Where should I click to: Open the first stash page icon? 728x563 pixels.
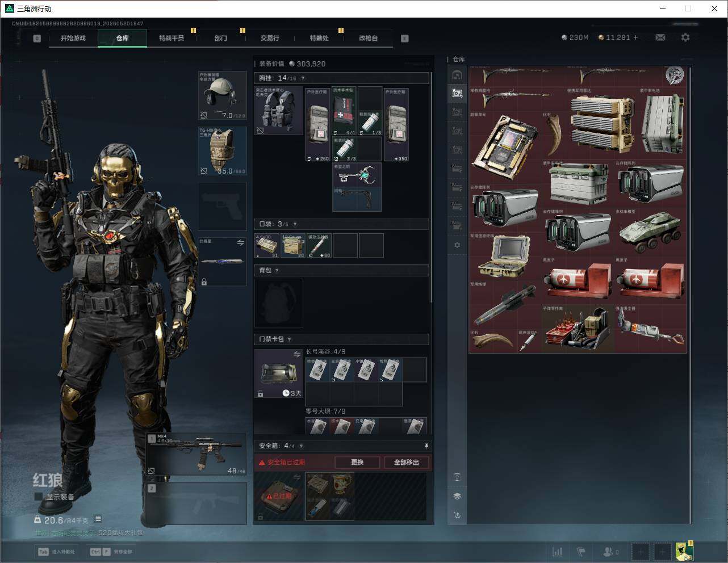coord(457,75)
